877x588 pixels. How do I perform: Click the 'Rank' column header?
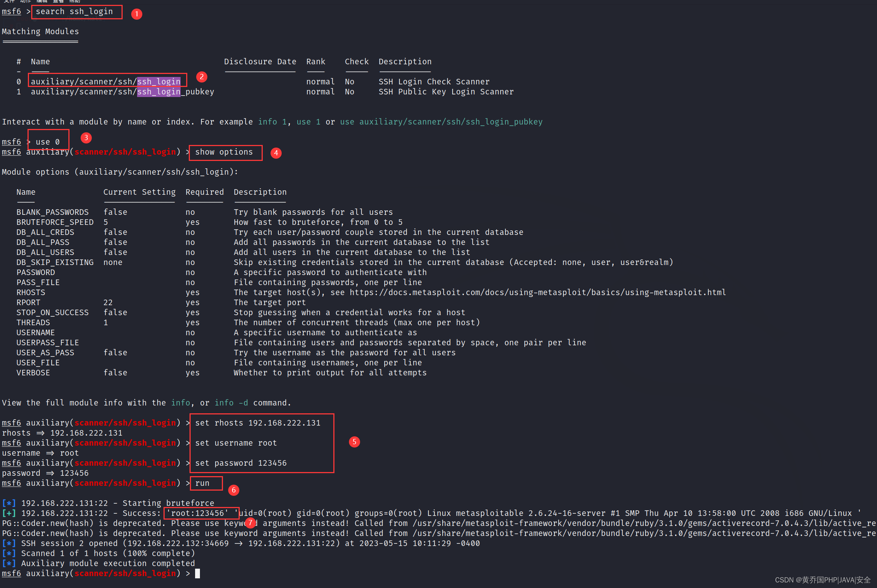pyautogui.click(x=316, y=61)
